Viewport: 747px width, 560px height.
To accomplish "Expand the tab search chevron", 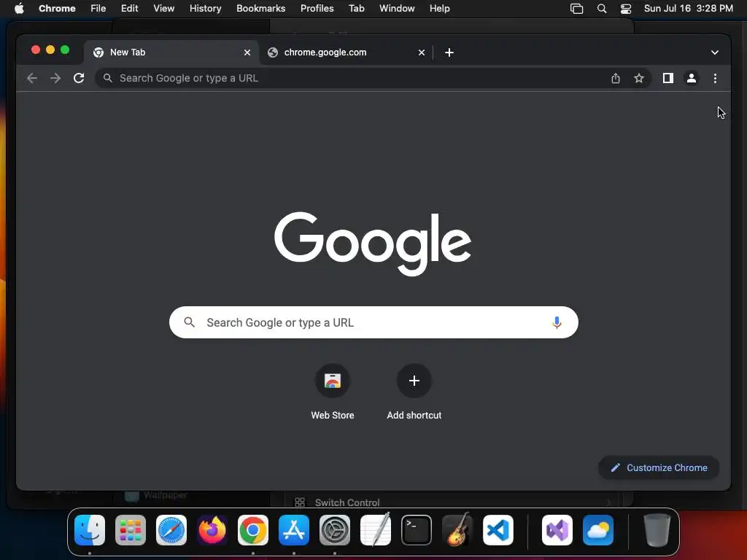I will tap(715, 52).
